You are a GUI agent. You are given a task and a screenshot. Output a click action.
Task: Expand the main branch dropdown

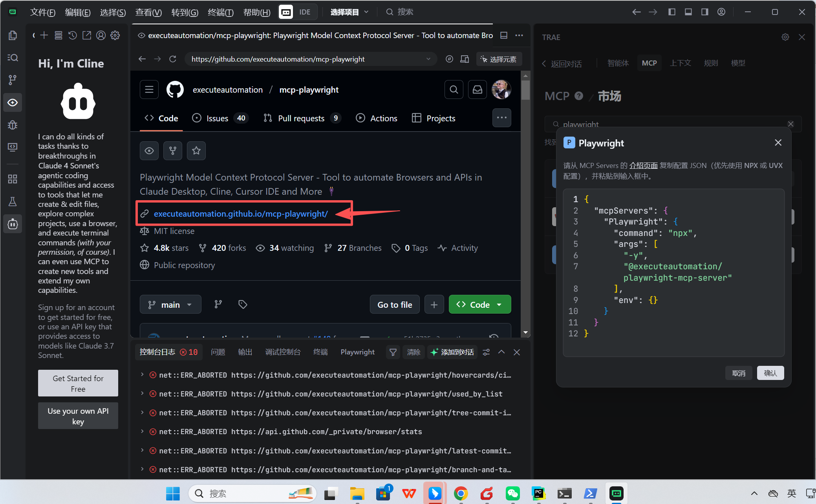pos(170,305)
